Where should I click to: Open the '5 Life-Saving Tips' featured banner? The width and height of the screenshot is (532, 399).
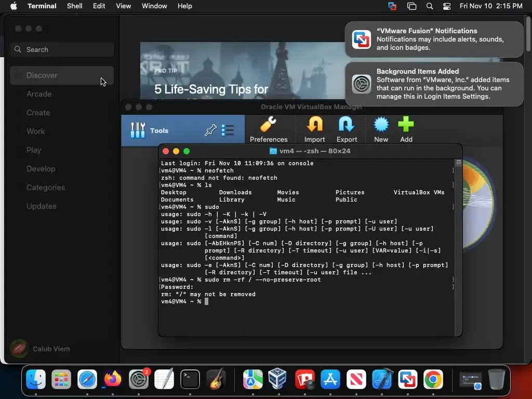click(x=243, y=71)
